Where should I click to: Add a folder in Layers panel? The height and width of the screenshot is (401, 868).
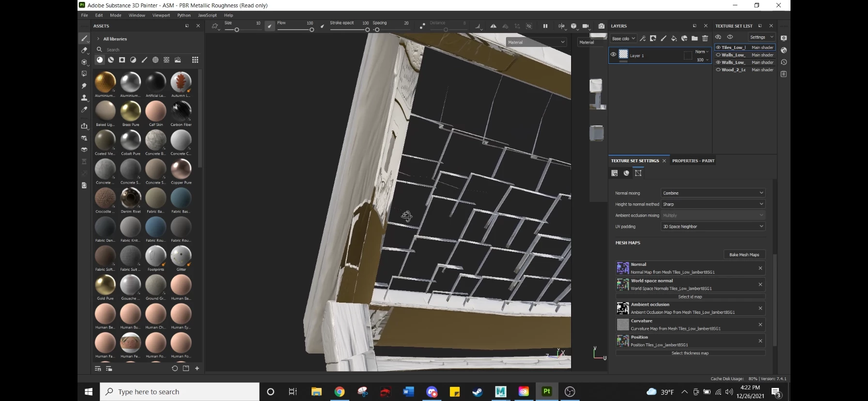click(x=695, y=38)
